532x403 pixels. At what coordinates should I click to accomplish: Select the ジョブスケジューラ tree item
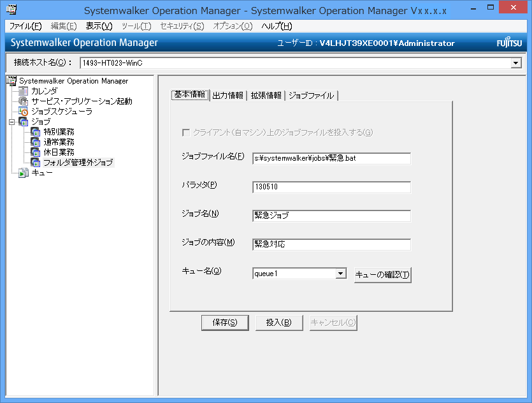pyautogui.click(x=62, y=112)
